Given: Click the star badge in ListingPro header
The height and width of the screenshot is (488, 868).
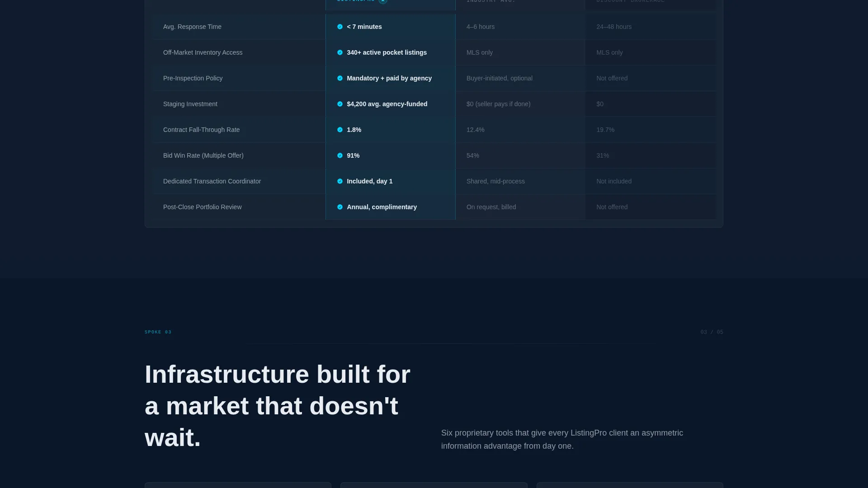Looking at the screenshot, I should coord(383,1).
